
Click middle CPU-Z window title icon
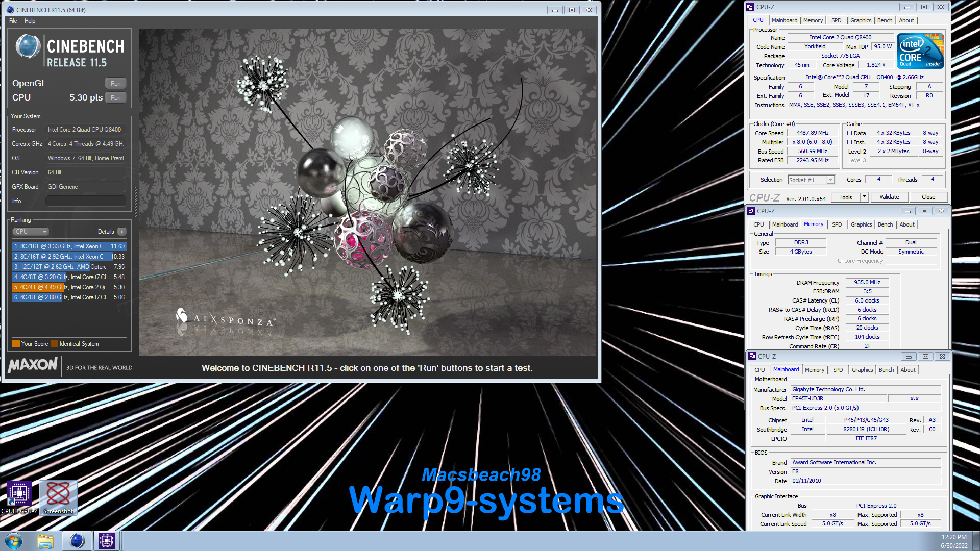click(751, 211)
